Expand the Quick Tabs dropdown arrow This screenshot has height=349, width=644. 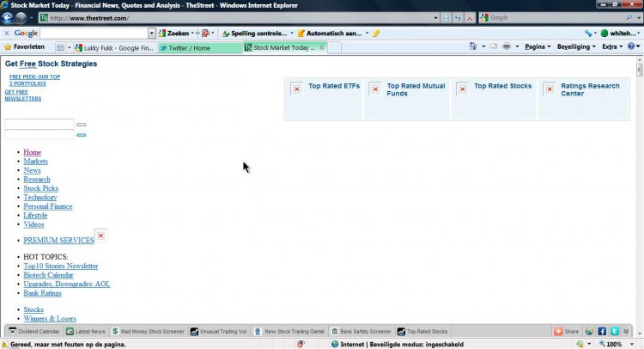pyautogui.click(x=69, y=47)
